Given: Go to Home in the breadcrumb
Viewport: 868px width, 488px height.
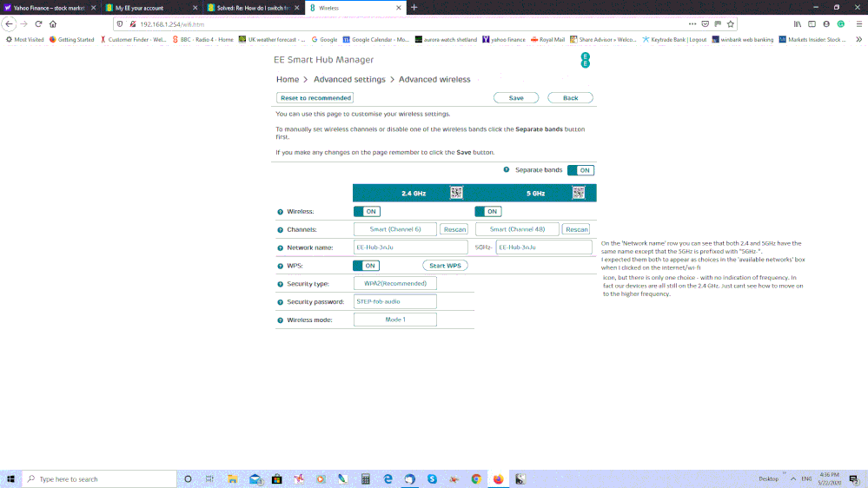Looking at the screenshot, I should point(288,79).
